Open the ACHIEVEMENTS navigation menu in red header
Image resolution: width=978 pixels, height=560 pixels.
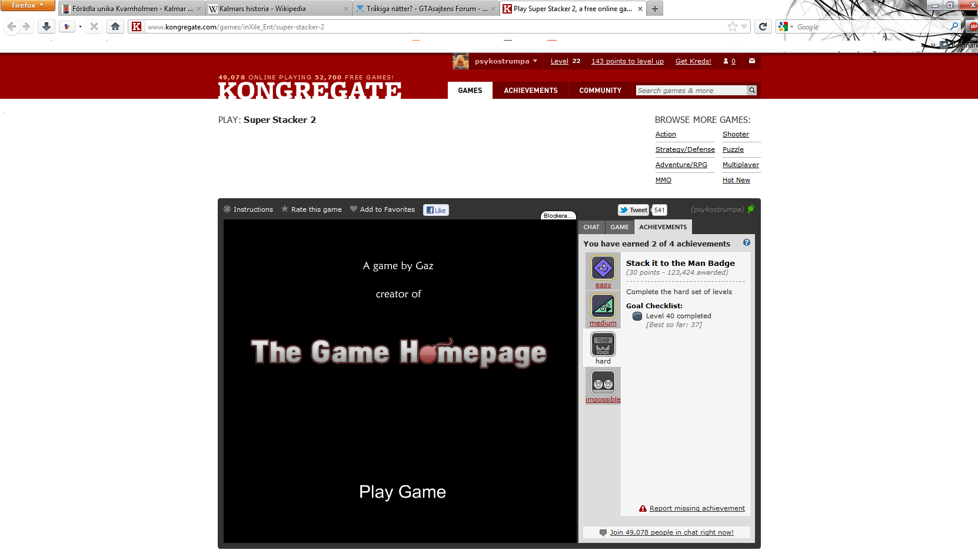click(531, 90)
